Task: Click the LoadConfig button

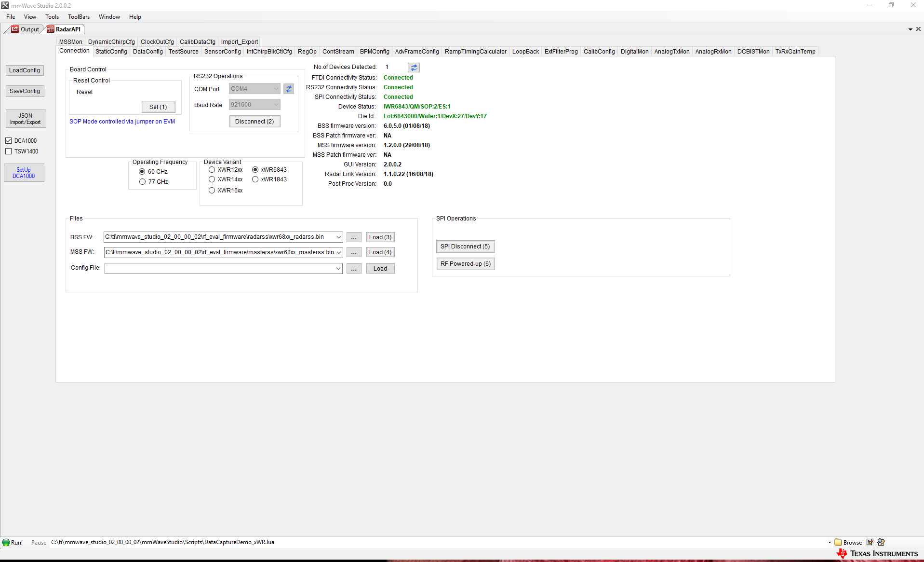Action: tap(25, 70)
